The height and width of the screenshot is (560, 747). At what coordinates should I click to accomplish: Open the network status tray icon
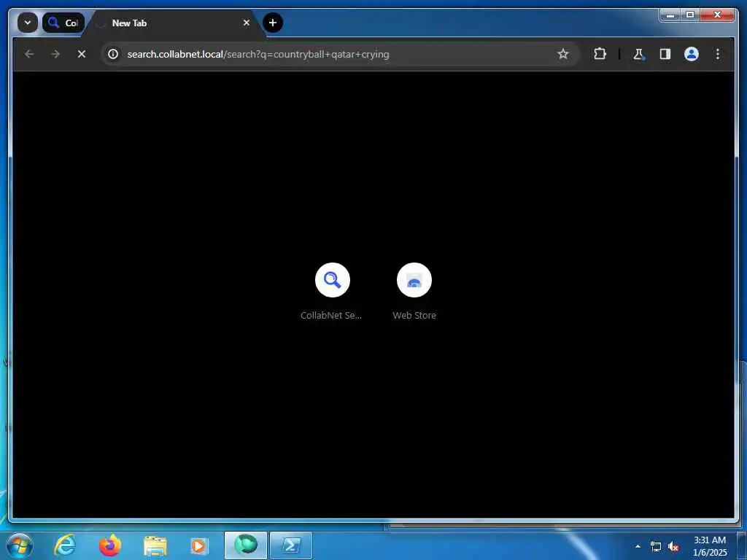[x=656, y=547]
